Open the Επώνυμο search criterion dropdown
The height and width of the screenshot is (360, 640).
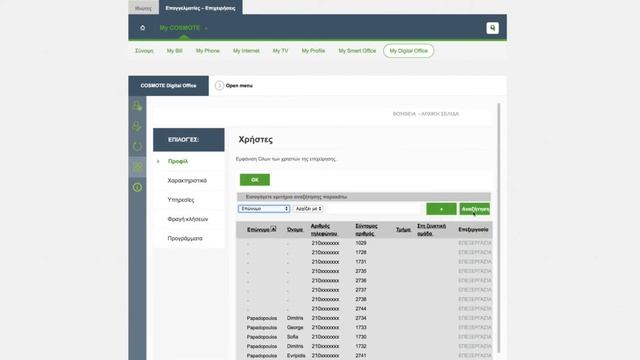[x=264, y=209]
